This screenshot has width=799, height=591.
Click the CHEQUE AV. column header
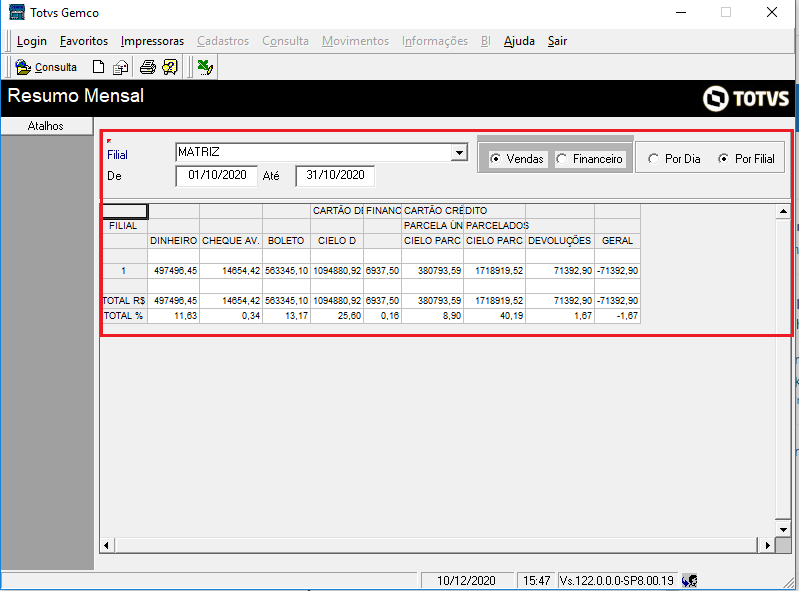(x=231, y=240)
